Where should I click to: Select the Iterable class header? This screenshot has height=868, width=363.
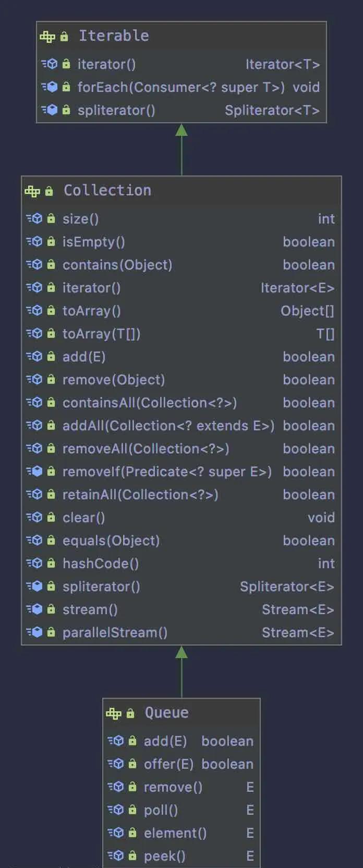pos(181,36)
